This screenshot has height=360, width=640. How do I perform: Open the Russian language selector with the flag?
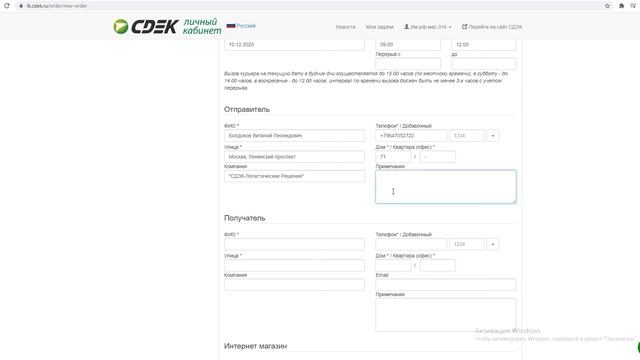pos(241,26)
